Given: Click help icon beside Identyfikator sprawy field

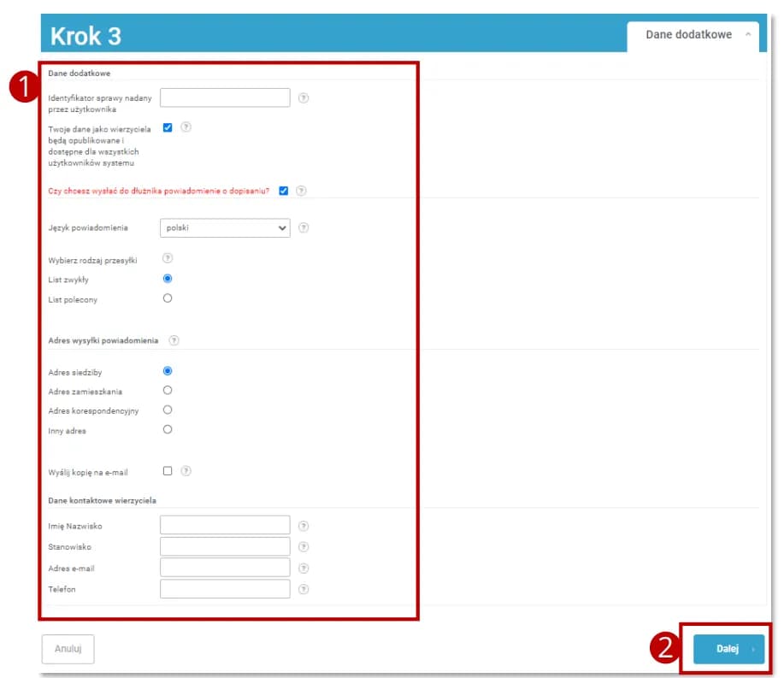Looking at the screenshot, I should [x=304, y=98].
